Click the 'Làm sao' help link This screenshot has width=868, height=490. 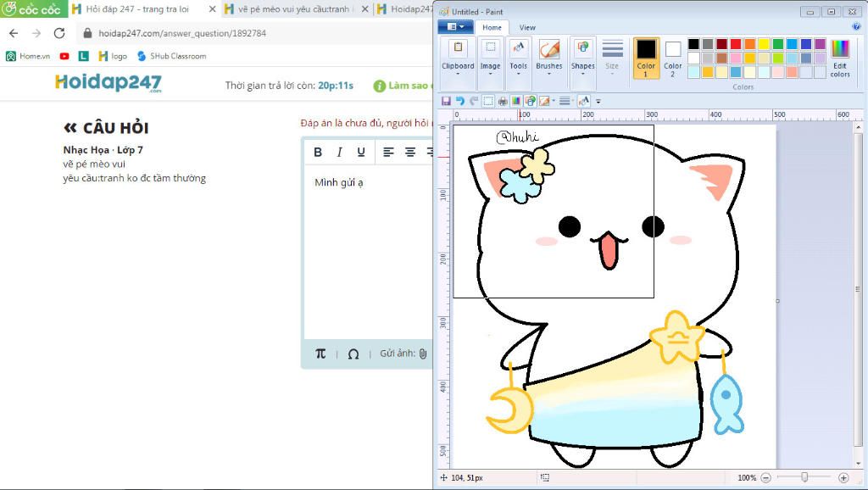pos(403,86)
